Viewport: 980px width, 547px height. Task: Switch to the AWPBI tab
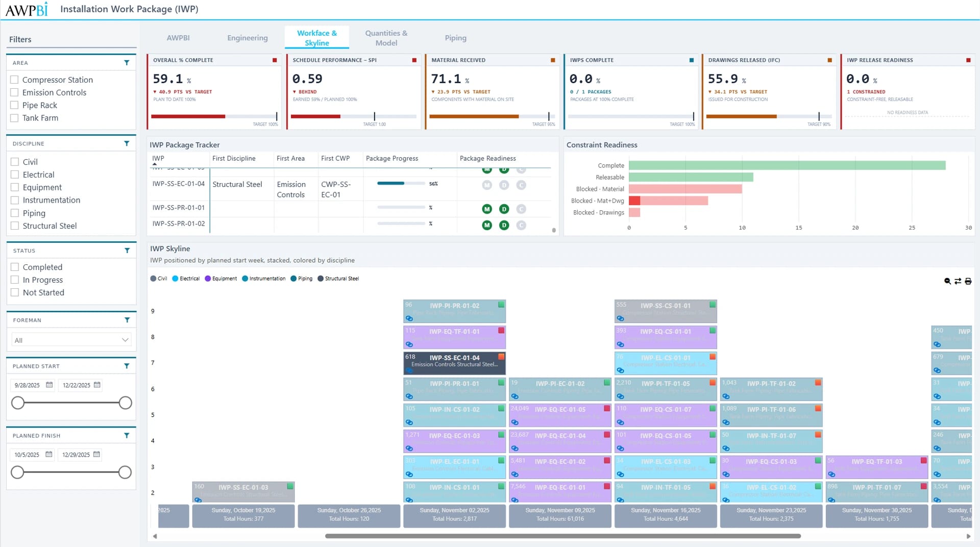click(x=178, y=38)
